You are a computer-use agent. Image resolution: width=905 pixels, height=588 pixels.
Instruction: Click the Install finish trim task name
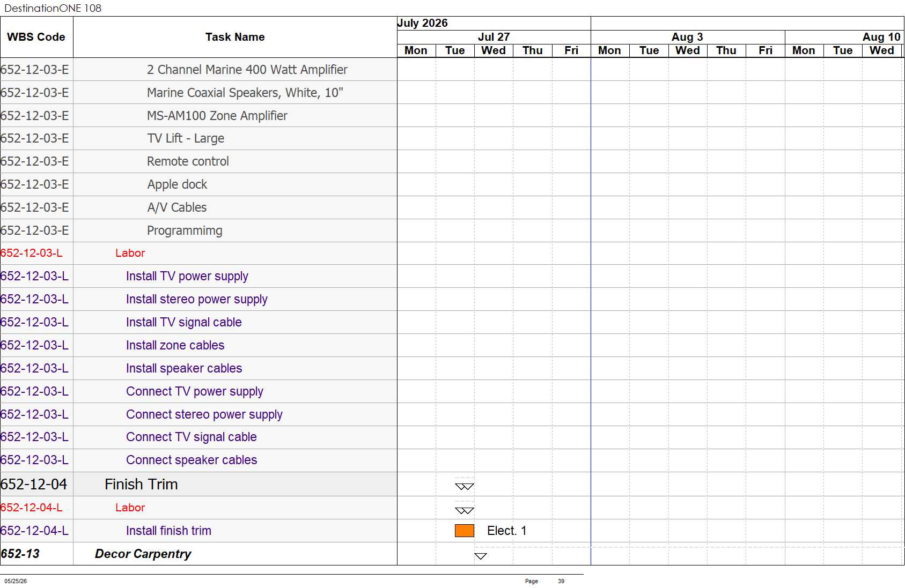tap(168, 531)
